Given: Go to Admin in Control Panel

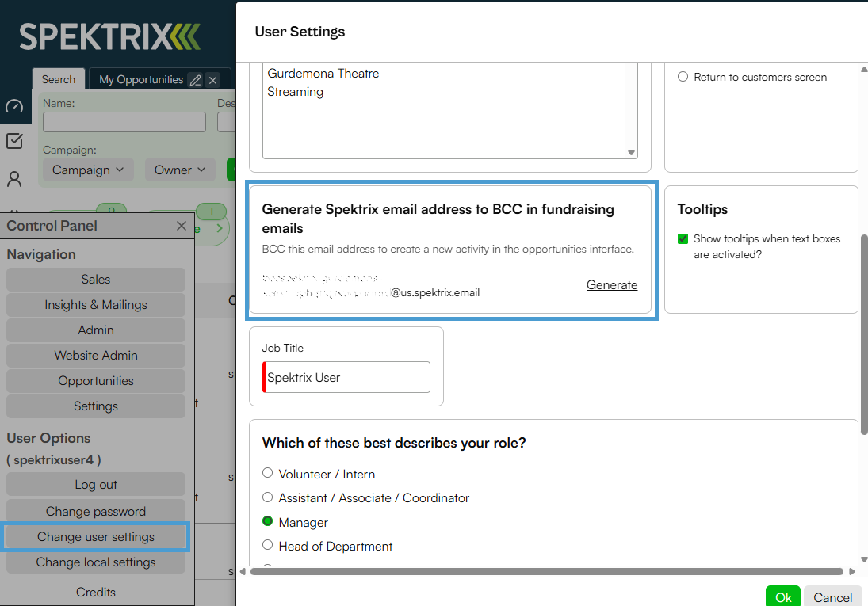Looking at the screenshot, I should (x=96, y=330).
